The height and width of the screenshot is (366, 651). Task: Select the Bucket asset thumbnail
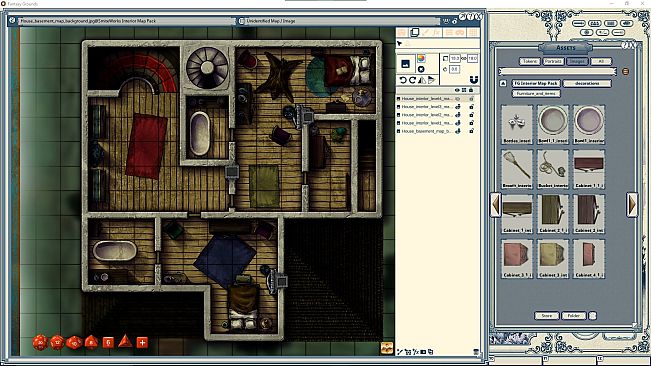pos(553,169)
